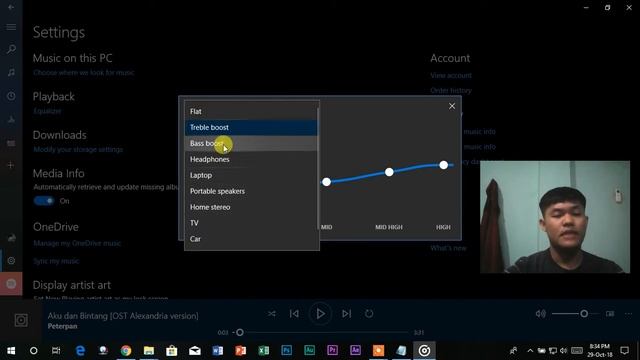
Task: Open Premiere Pro from the taskbar
Action: click(332, 351)
